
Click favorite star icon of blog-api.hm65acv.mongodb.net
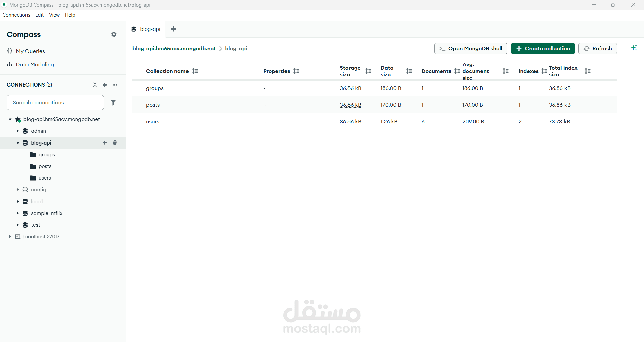point(18,119)
